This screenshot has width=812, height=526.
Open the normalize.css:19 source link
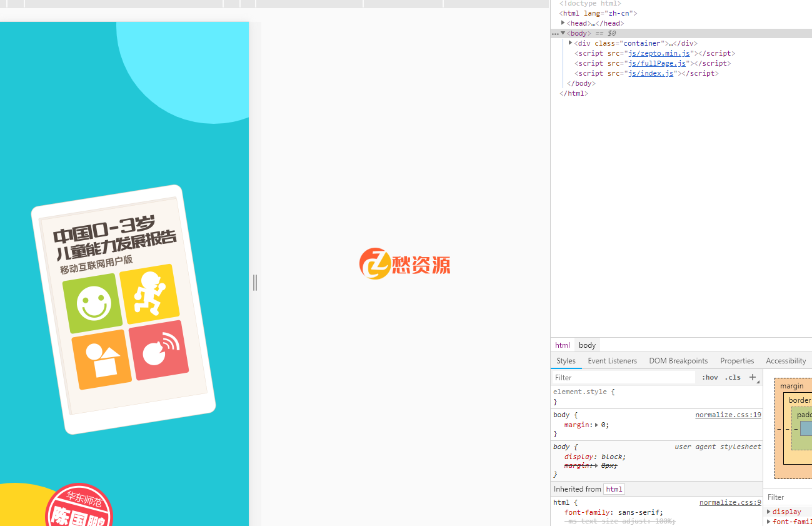click(x=728, y=415)
